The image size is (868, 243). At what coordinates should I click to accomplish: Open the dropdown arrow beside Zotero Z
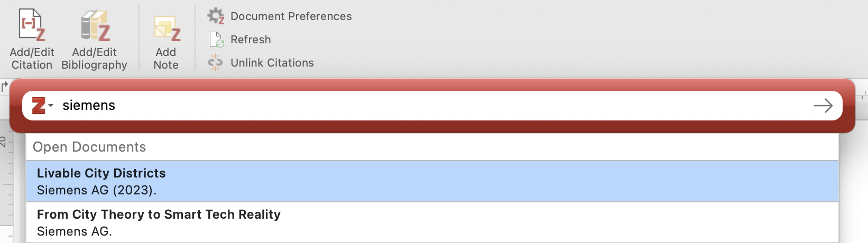[x=51, y=106]
